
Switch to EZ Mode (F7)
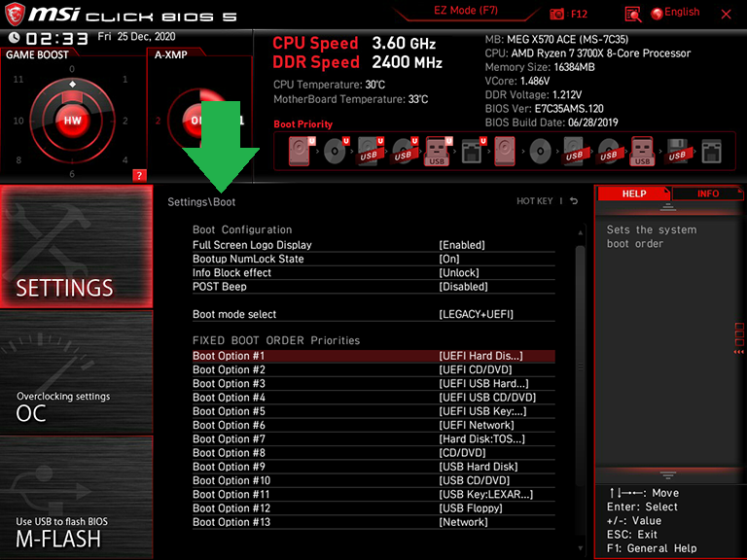point(466,11)
